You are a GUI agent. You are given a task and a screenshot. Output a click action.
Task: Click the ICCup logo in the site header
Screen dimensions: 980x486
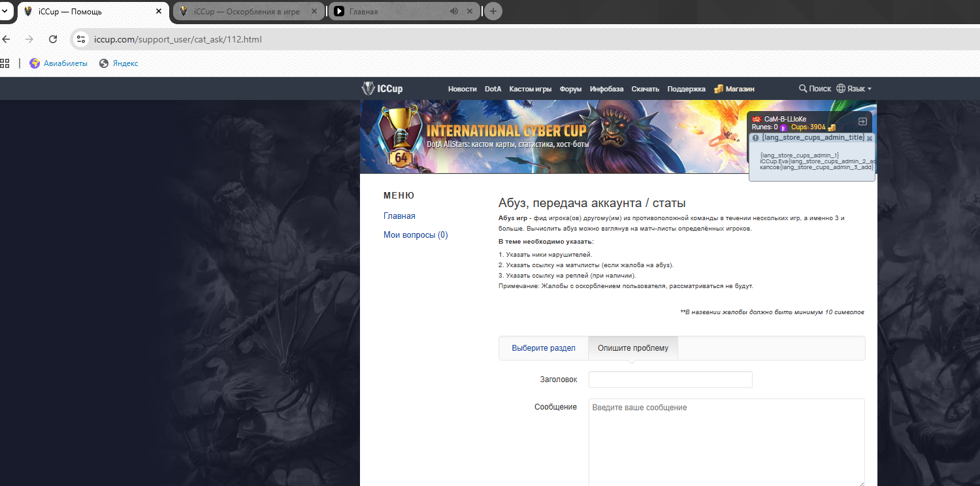(382, 89)
